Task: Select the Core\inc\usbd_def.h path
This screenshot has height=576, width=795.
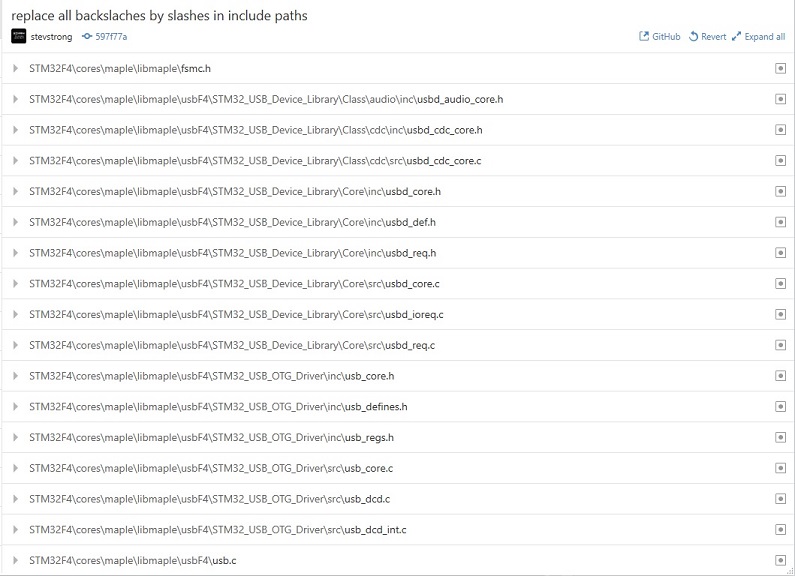Action: 232,223
